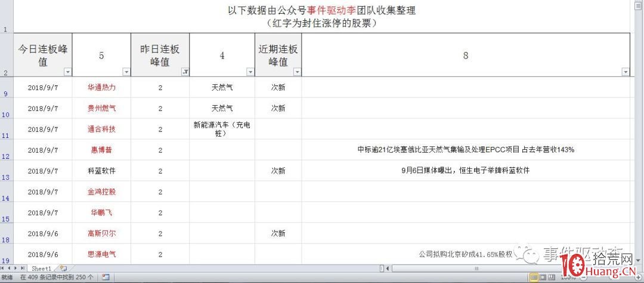Select cell 金鸿控股
This screenshot has width=644, height=283.
101,192
